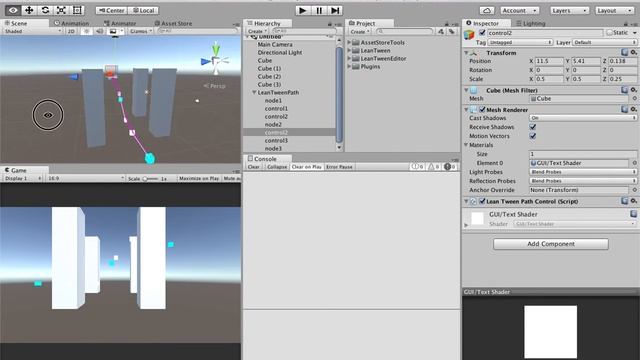Toggle scene lighting icon
The width and height of the screenshot is (640, 360).
tap(86, 31)
